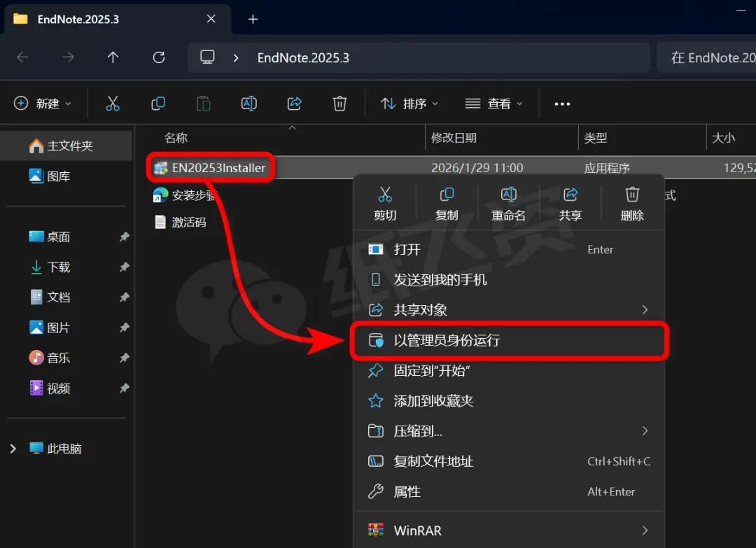Image resolution: width=756 pixels, height=548 pixels.
Task: Navigate up one folder level
Action: click(x=113, y=57)
